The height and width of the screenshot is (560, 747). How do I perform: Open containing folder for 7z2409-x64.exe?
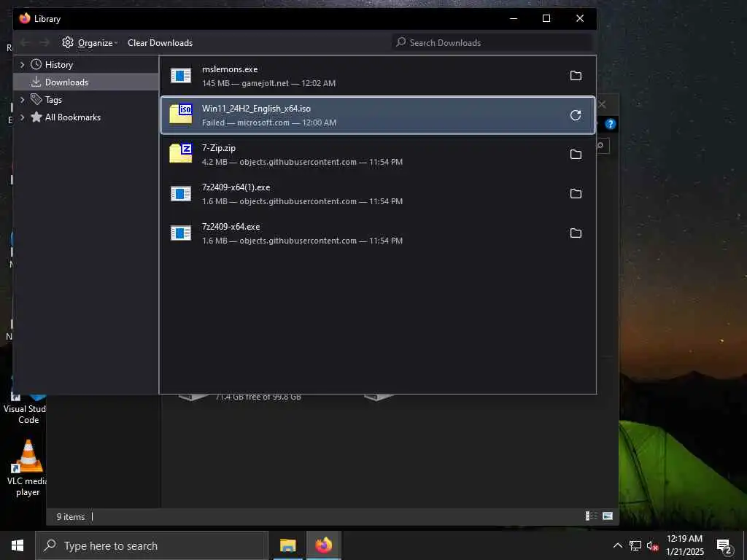pyautogui.click(x=576, y=233)
